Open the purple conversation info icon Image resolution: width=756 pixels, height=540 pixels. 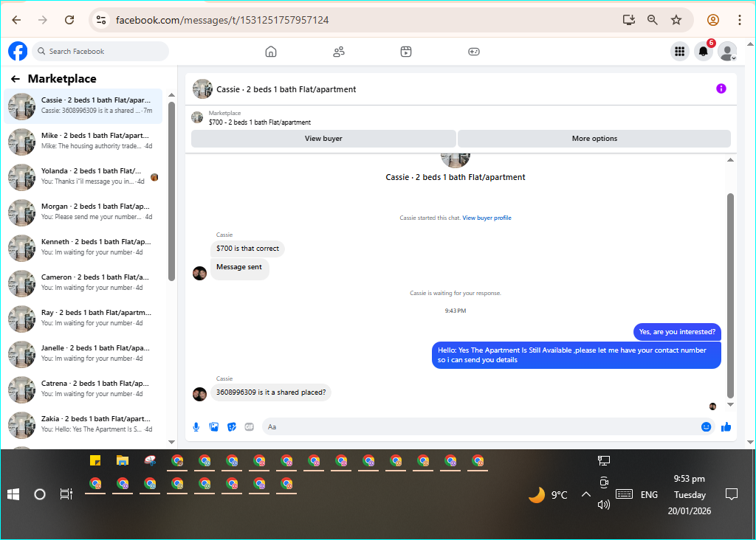(721, 89)
